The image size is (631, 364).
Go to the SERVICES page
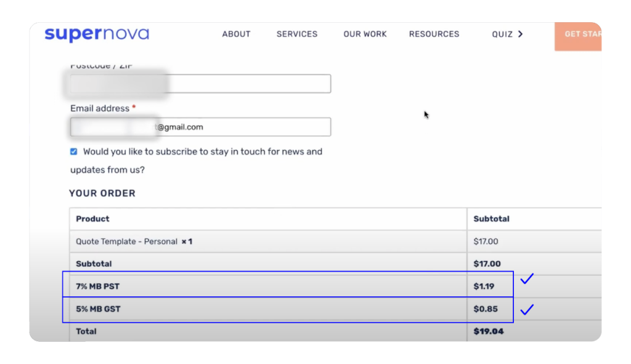click(x=297, y=34)
